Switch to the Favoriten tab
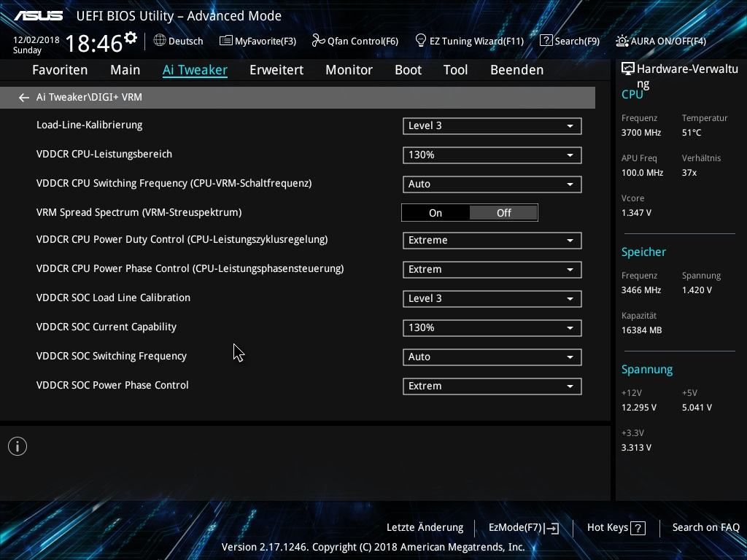Screen dimensions: 747x560 (x=60, y=70)
